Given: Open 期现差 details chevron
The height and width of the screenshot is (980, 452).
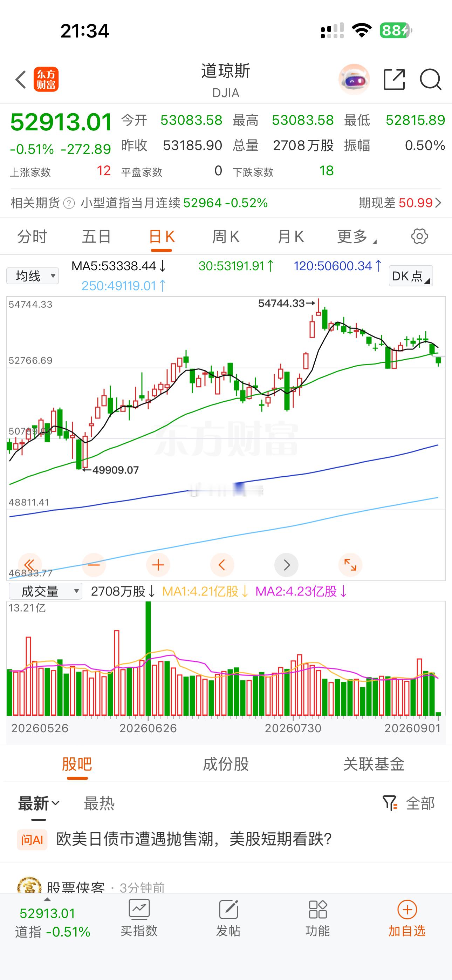Looking at the screenshot, I should [438, 203].
